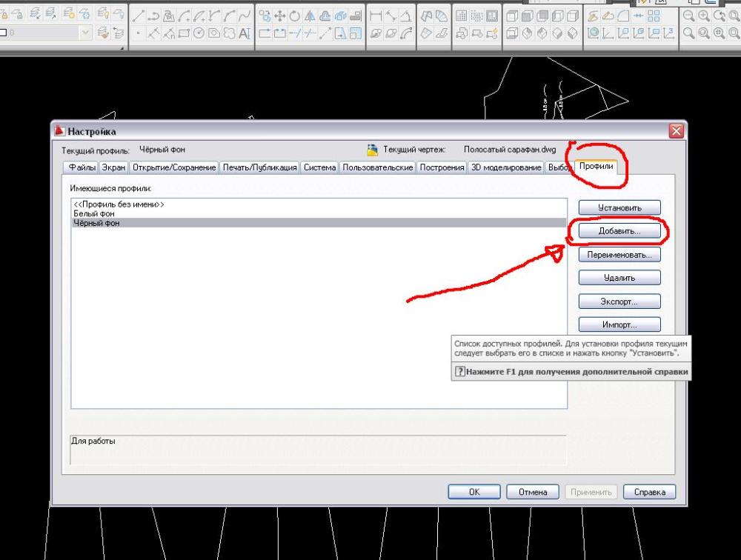Viewport: 741px width, 560px height.
Task: Select the Offset tool
Action: [325, 16]
